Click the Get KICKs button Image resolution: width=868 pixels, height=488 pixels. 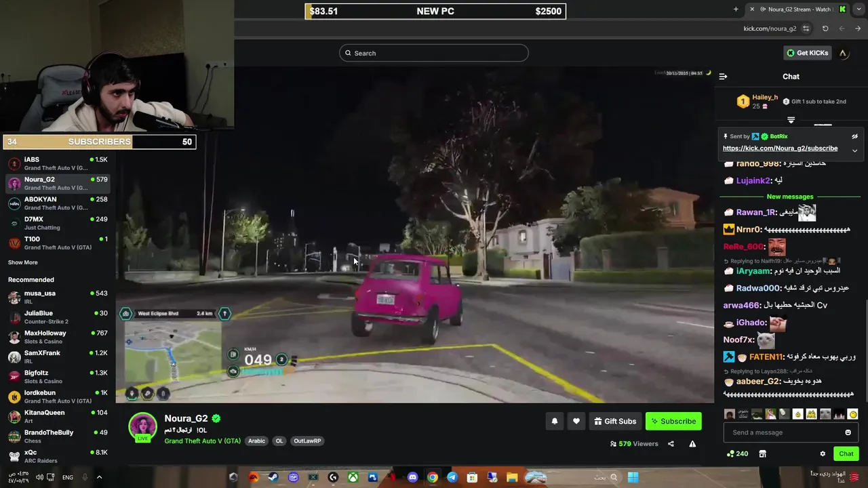[807, 53]
